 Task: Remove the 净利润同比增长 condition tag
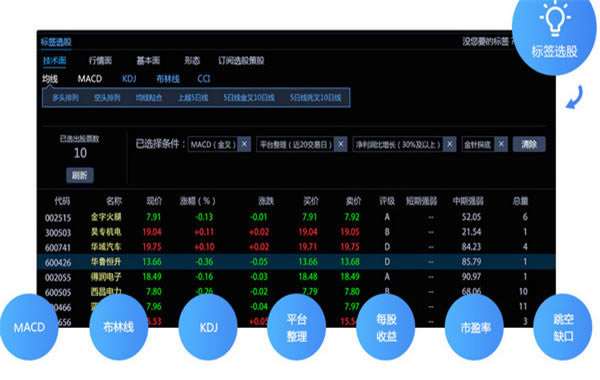tap(450, 144)
